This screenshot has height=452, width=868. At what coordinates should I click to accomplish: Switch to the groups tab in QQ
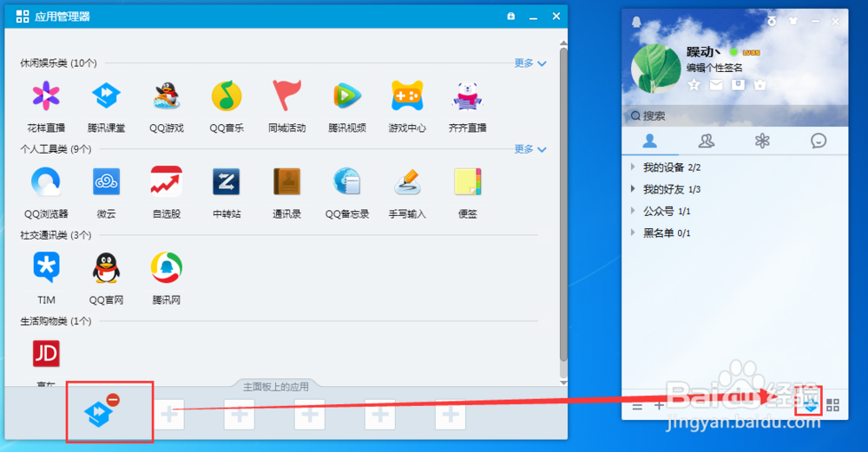click(707, 141)
